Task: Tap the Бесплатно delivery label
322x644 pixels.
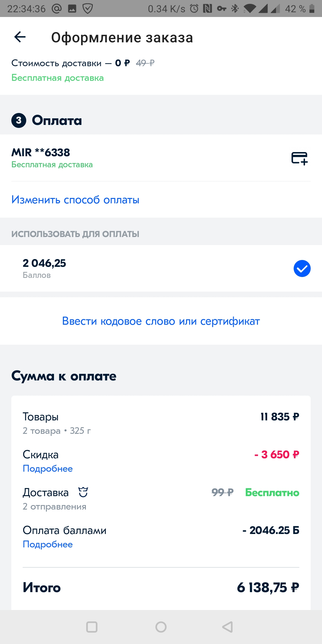Action: click(272, 493)
